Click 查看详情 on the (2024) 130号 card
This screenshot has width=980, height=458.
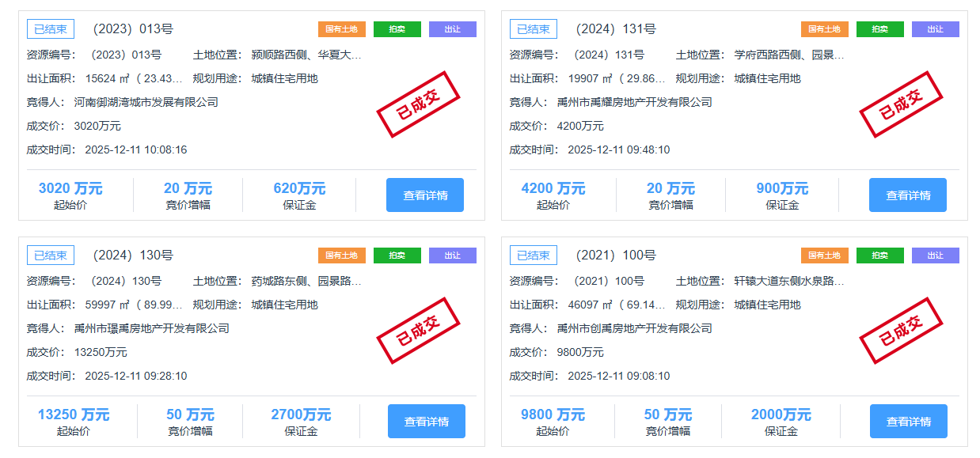(426, 422)
